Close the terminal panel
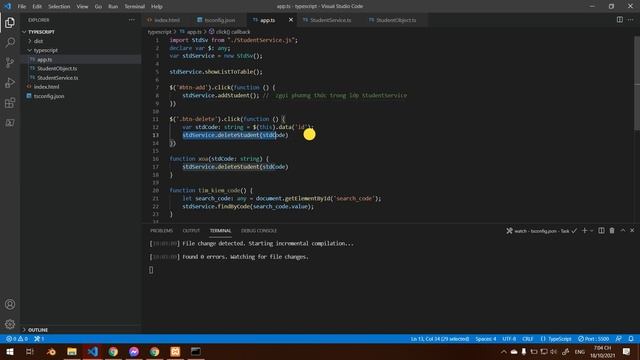This screenshot has height=360, width=640. (632, 231)
